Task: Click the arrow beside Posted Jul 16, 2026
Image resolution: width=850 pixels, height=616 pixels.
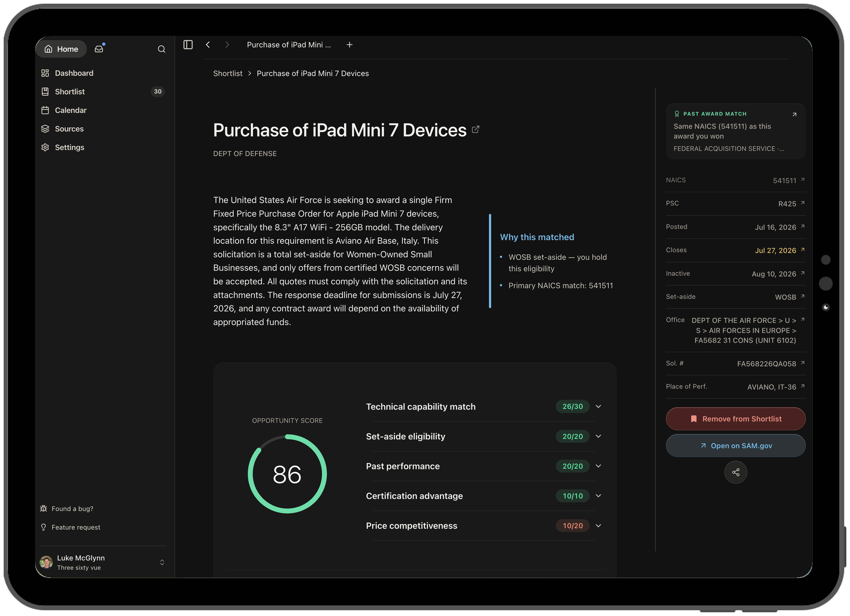Action: pyautogui.click(x=802, y=226)
